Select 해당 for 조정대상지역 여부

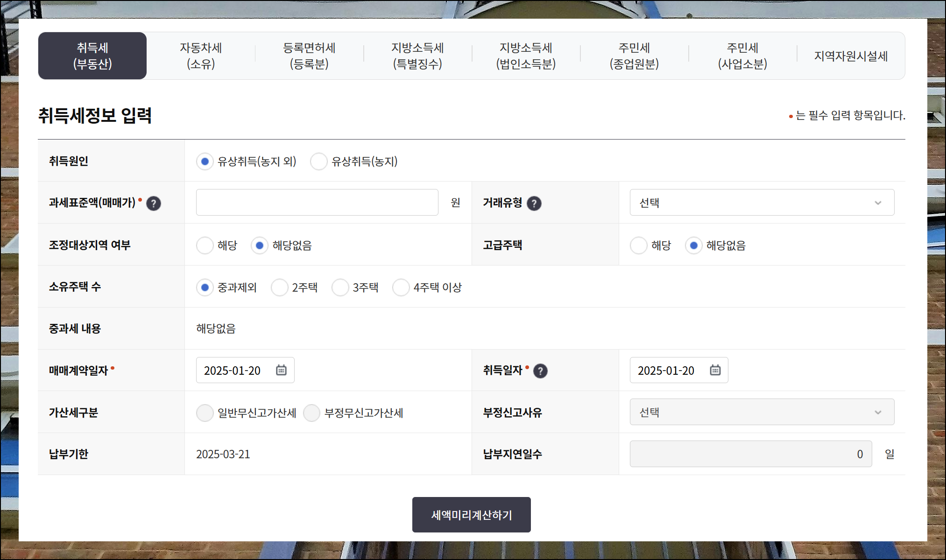coord(205,245)
